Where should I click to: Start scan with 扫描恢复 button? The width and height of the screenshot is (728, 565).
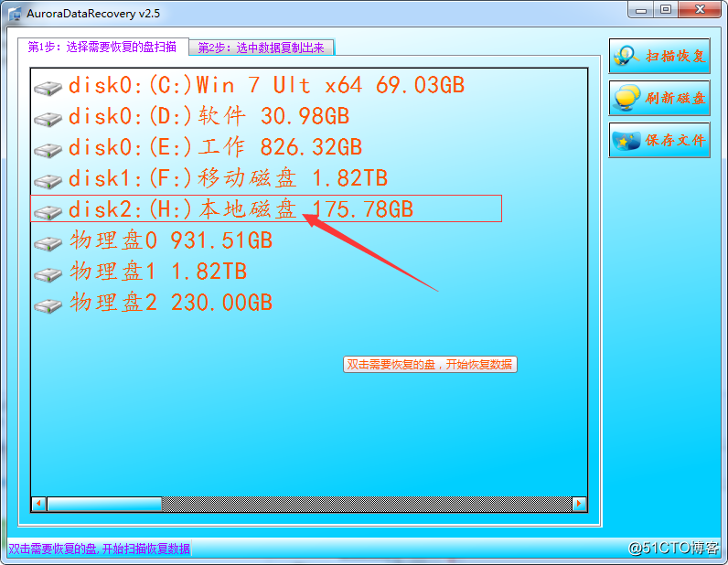659,56
